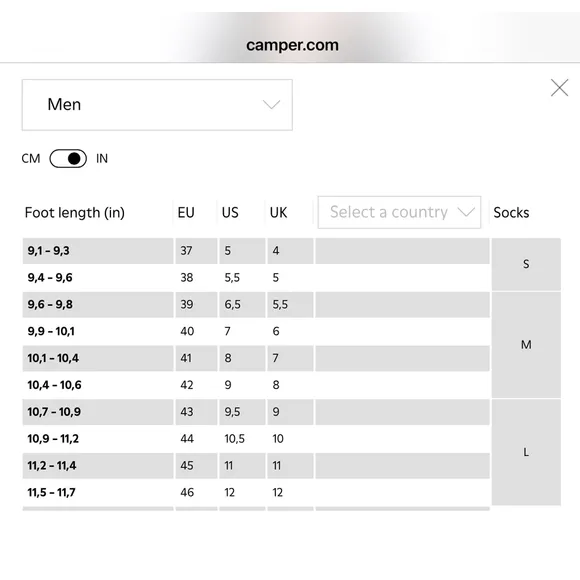Click the IN unit label
This screenshot has height=580, width=580.
[102, 159]
